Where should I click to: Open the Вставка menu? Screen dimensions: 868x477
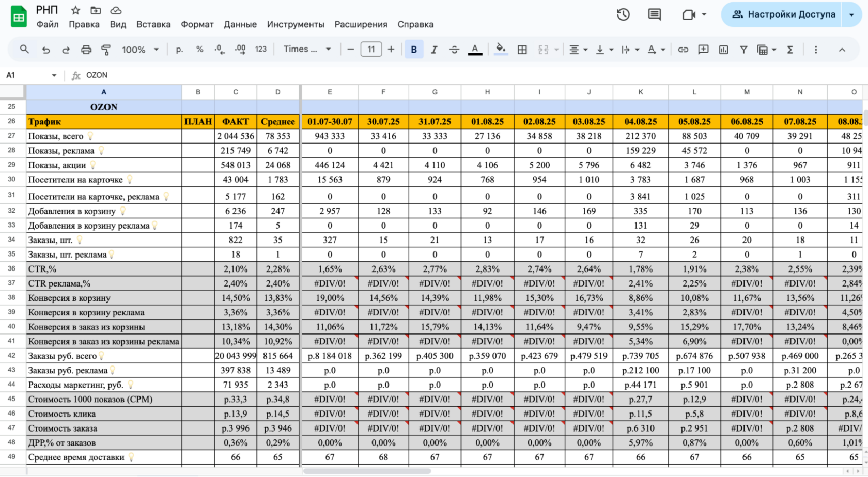pos(153,24)
